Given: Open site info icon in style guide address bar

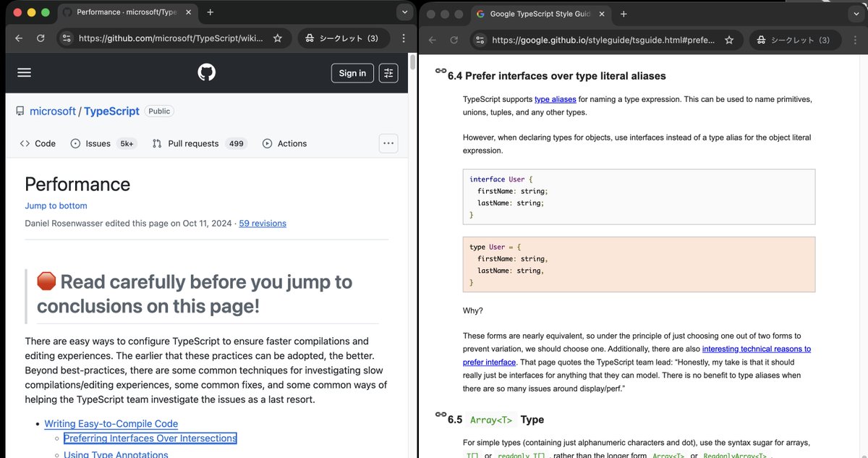Looking at the screenshot, I should coord(480,40).
